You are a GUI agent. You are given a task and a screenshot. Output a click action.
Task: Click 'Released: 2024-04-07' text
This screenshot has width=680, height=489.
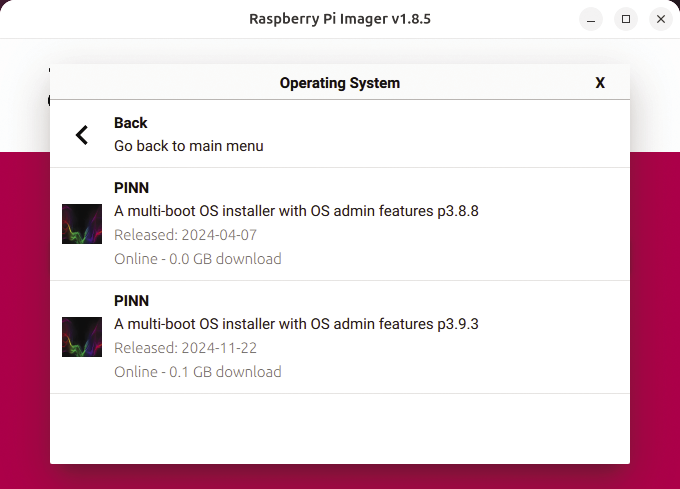pos(185,235)
